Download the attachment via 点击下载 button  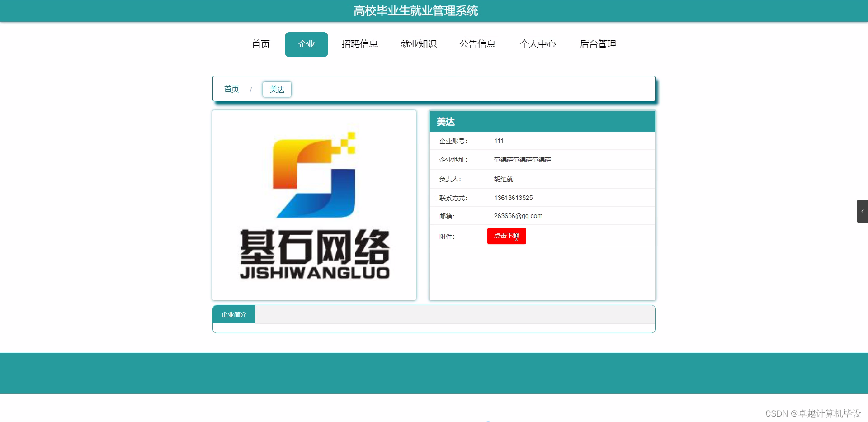[x=506, y=236]
